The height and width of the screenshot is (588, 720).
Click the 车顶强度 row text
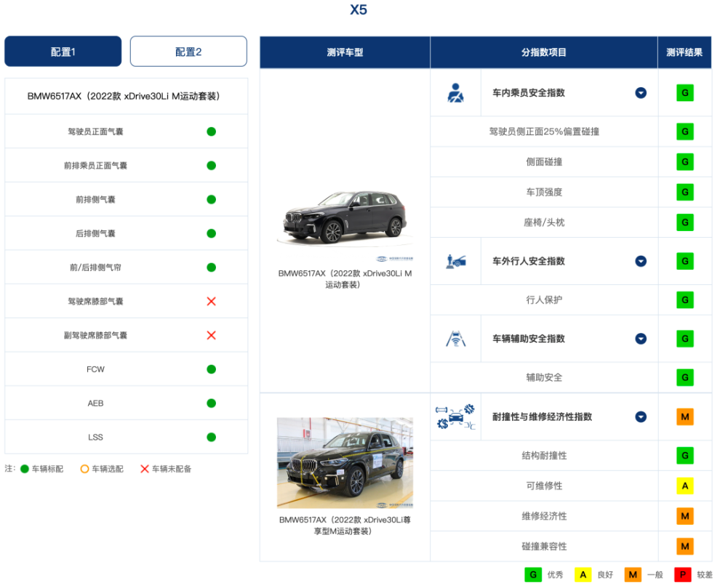pyautogui.click(x=544, y=192)
